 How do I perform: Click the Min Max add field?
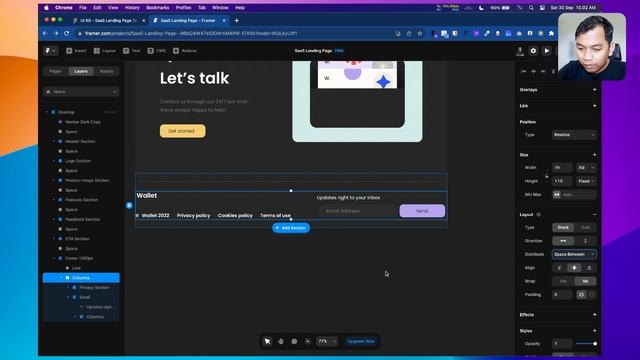coord(574,195)
